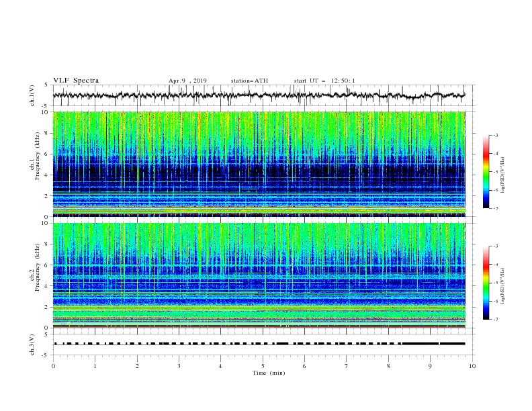Click the time axis tick label "5"
Screen dimensions: 532x411
tap(263, 366)
